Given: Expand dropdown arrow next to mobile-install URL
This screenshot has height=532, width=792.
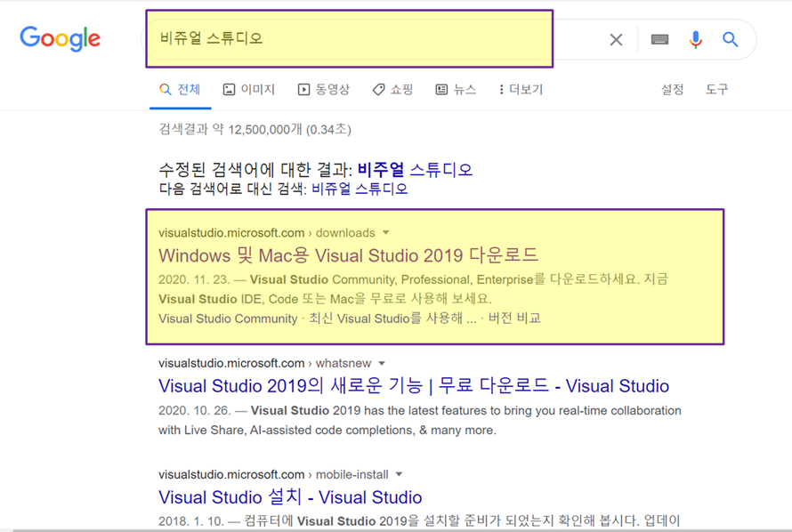Looking at the screenshot, I should click(399, 474).
